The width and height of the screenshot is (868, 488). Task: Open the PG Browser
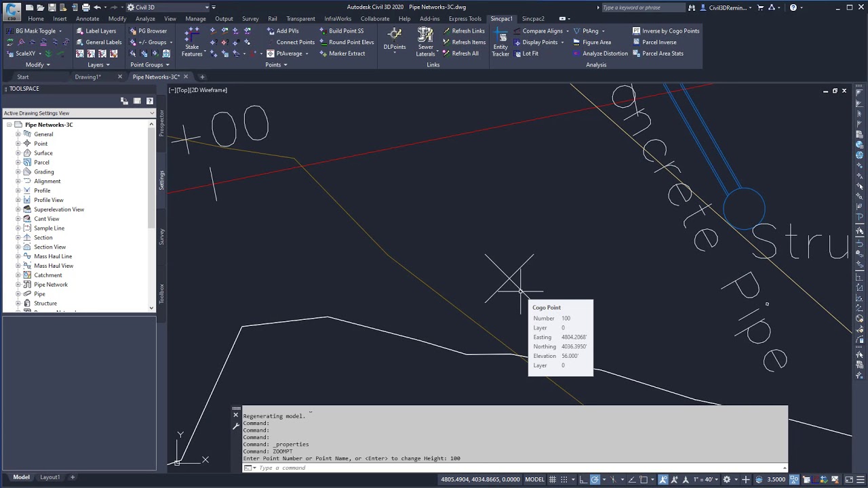tap(148, 30)
